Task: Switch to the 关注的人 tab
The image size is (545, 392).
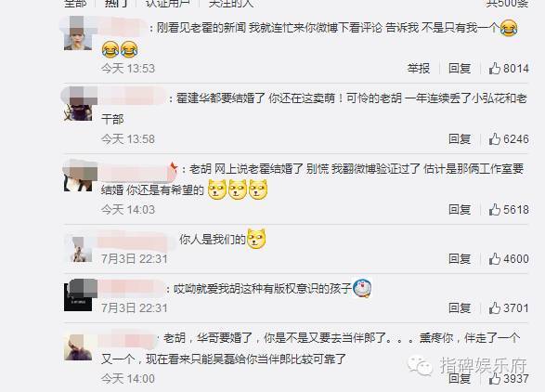Action: tap(231, 3)
